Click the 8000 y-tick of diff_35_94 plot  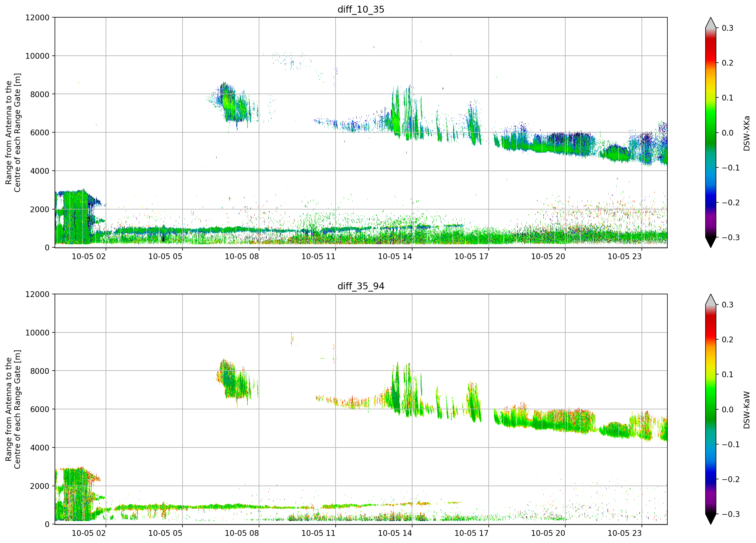[40, 371]
